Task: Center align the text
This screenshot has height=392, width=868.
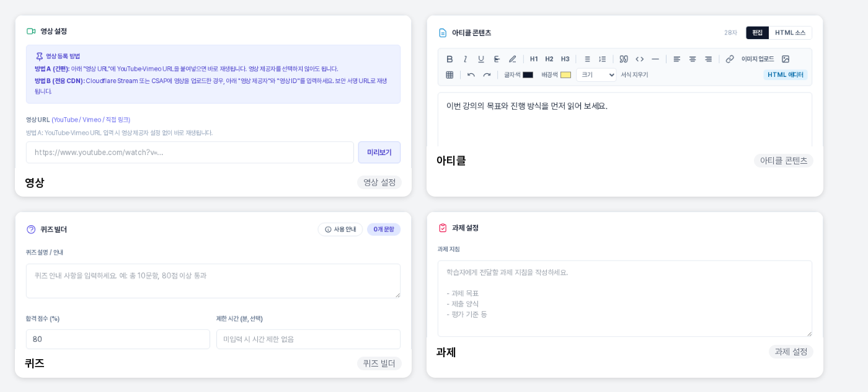Action: (x=693, y=59)
